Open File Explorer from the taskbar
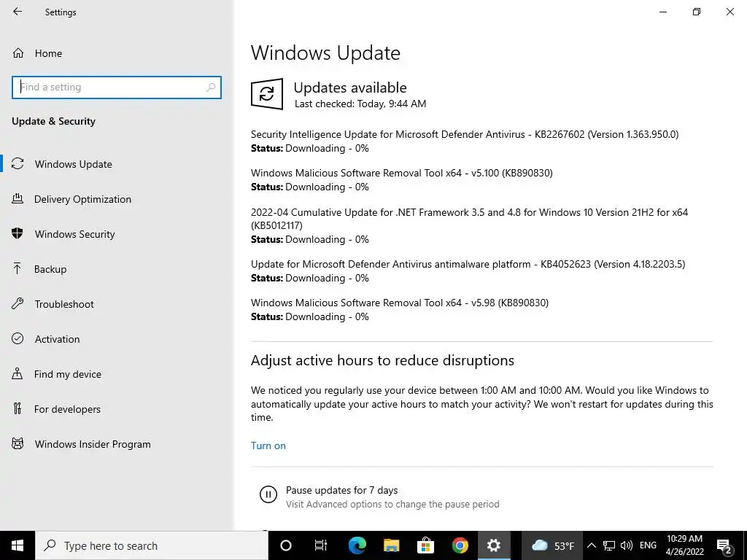The height and width of the screenshot is (560, 747). [x=391, y=545]
